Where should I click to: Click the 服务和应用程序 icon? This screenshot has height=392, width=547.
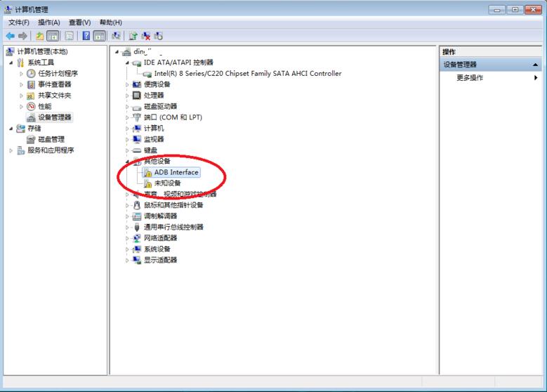[x=20, y=150]
